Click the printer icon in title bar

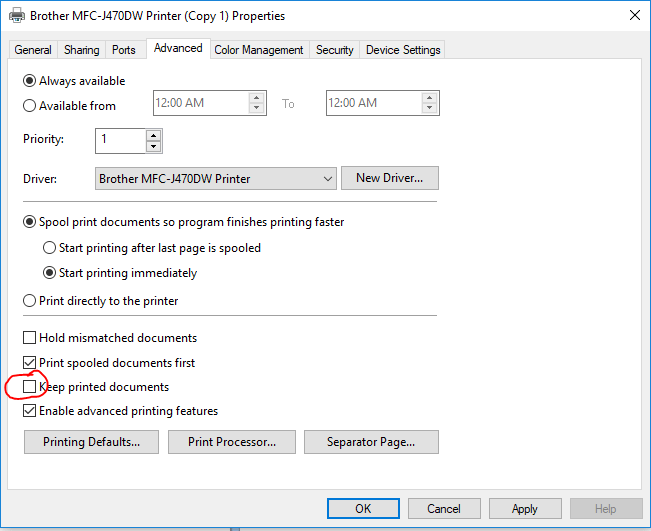(x=17, y=16)
